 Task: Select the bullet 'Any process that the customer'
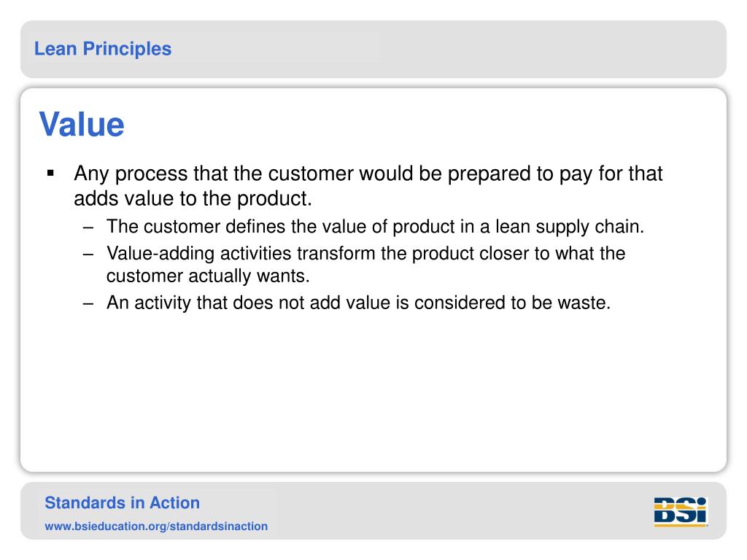368,174
